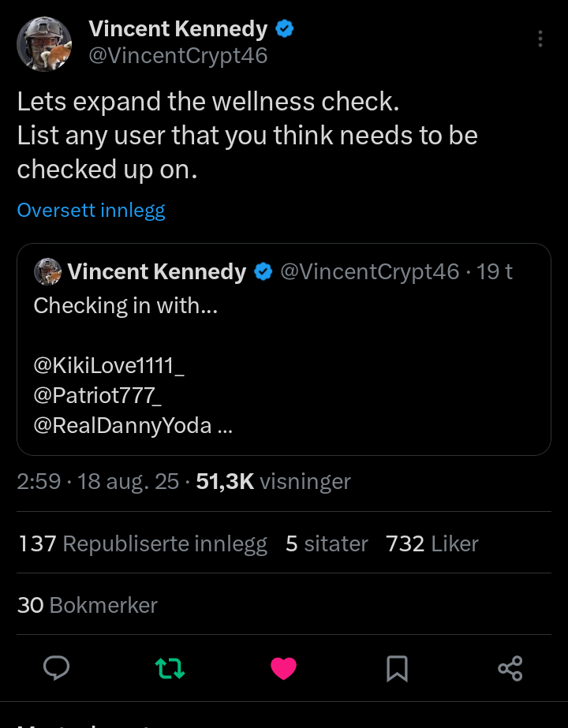Click the verified badge in the quoted post

[x=263, y=272]
